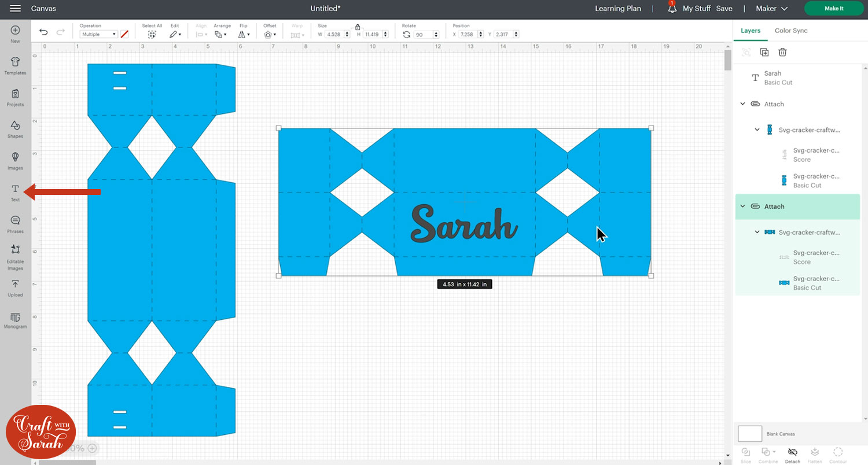Image resolution: width=868 pixels, height=465 pixels.
Task: Open the Monogram tool
Action: [x=15, y=319]
